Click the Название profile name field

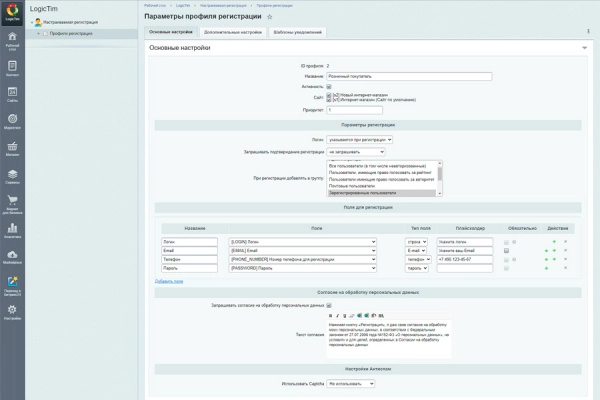pyautogui.click(x=409, y=76)
